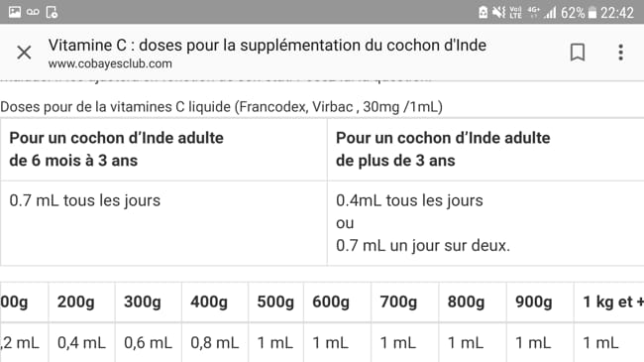Select the '1 kg et +' column header
The image size is (644, 362).
click(609, 302)
